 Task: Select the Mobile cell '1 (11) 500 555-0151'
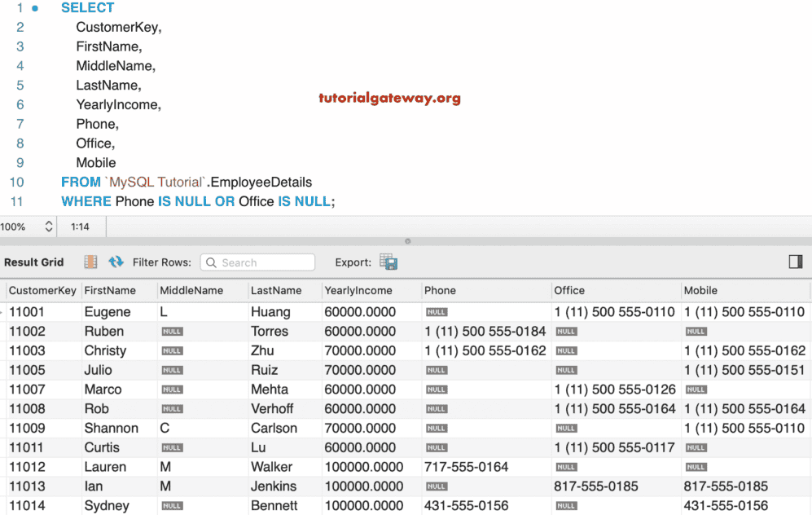pyautogui.click(x=744, y=370)
